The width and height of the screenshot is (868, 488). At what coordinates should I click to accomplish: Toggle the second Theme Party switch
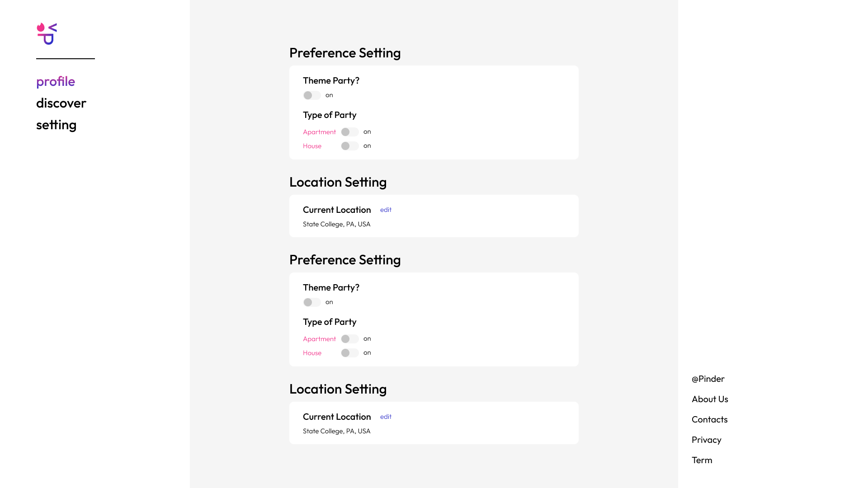tap(312, 302)
